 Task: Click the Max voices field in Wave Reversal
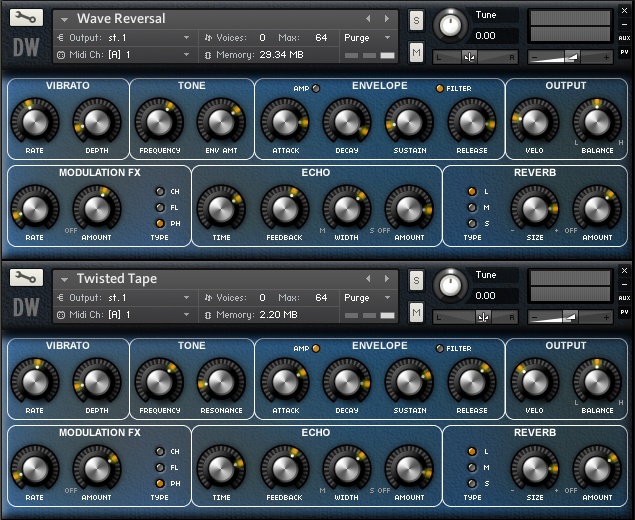click(320, 37)
